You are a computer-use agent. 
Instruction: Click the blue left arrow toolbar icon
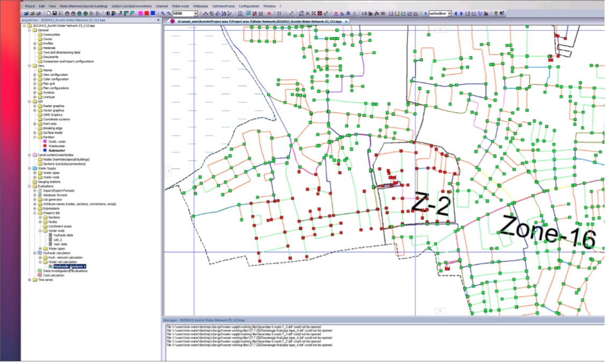point(456,13)
